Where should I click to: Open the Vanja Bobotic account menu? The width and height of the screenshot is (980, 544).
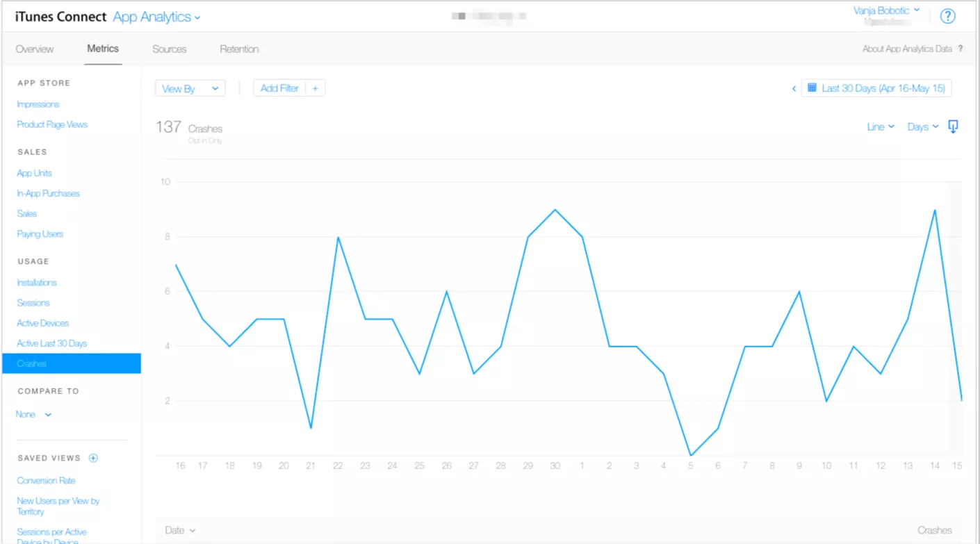[x=886, y=10]
